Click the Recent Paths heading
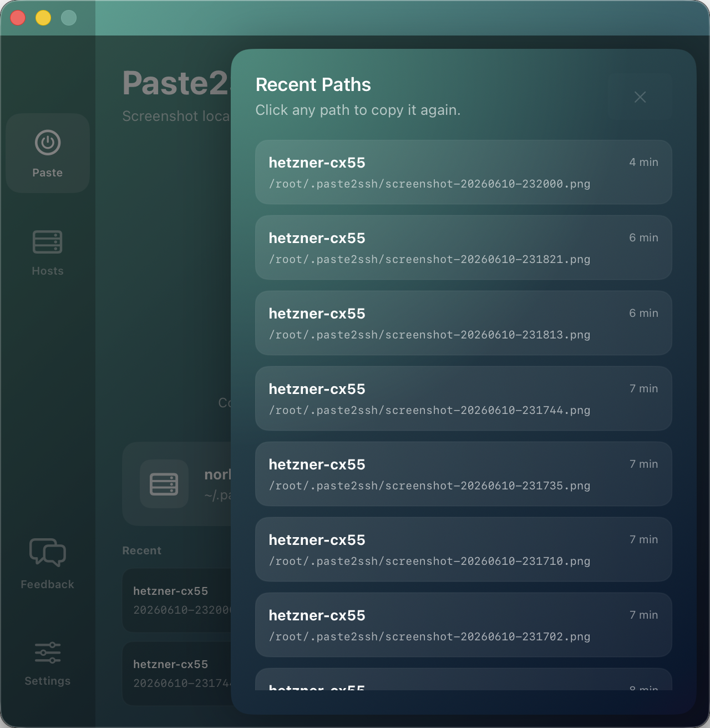 click(313, 84)
